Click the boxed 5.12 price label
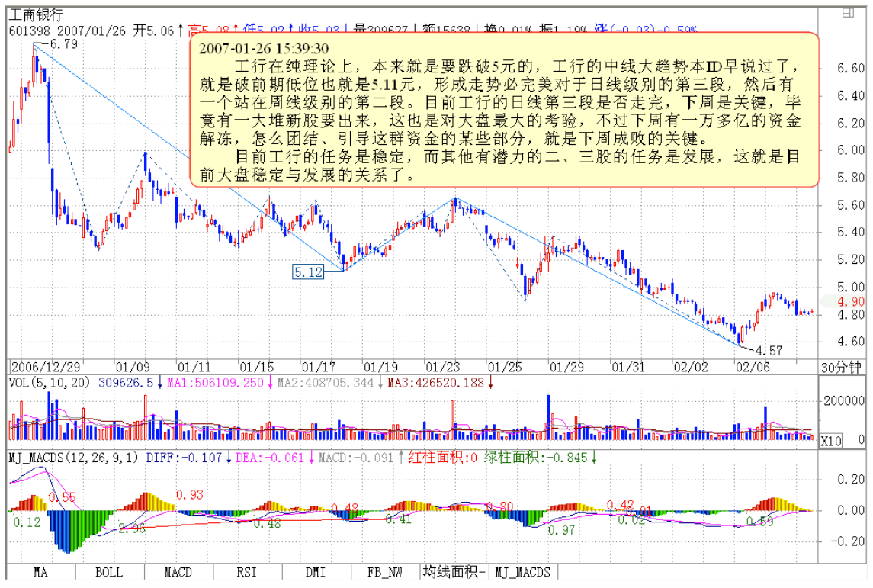The width and height of the screenshot is (873, 588). pos(308,272)
